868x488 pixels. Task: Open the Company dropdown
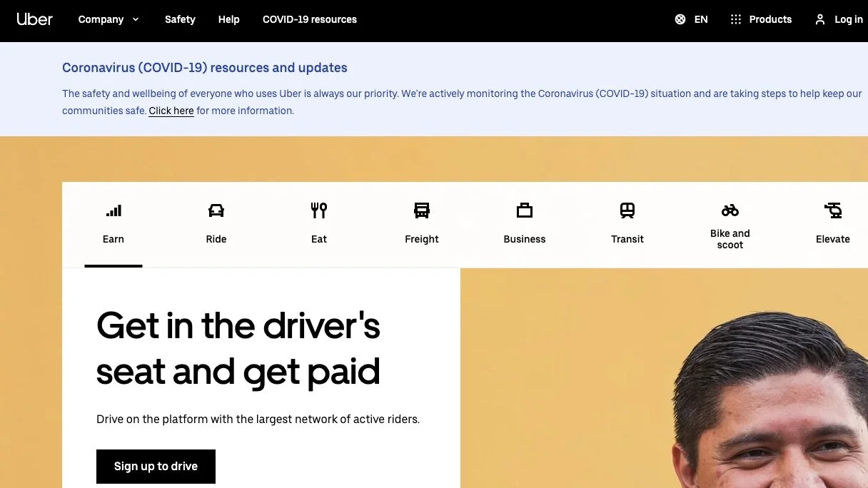[108, 19]
